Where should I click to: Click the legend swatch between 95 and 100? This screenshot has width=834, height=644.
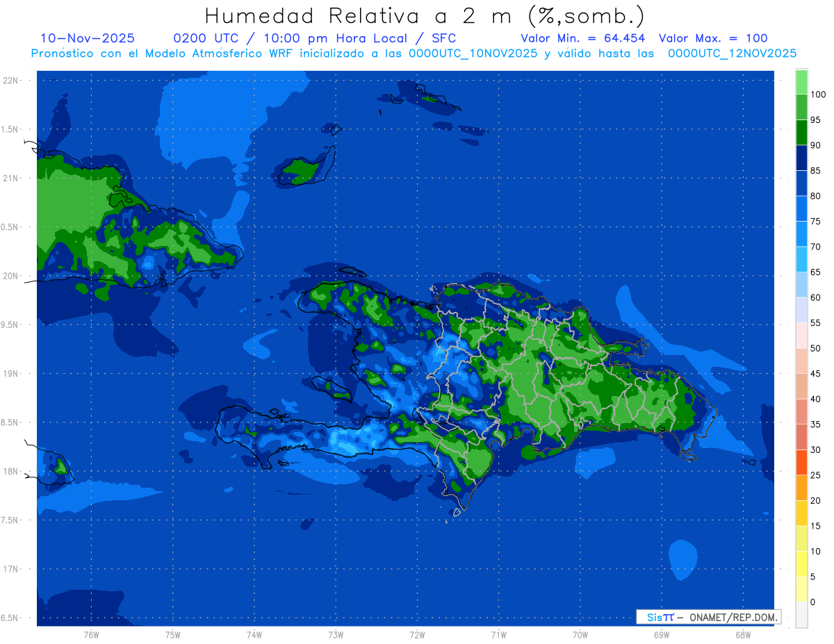click(x=801, y=107)
